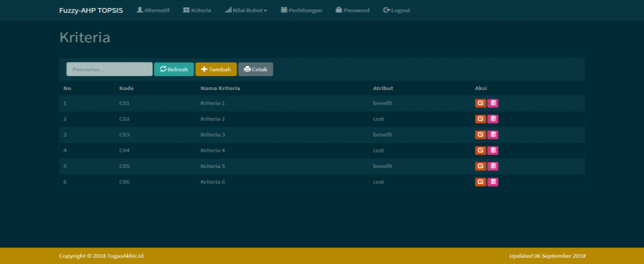This screenshot has height=264, width=644.
Task: Click the trash icon in the C02 row
Action: click(x=493, y=119)
